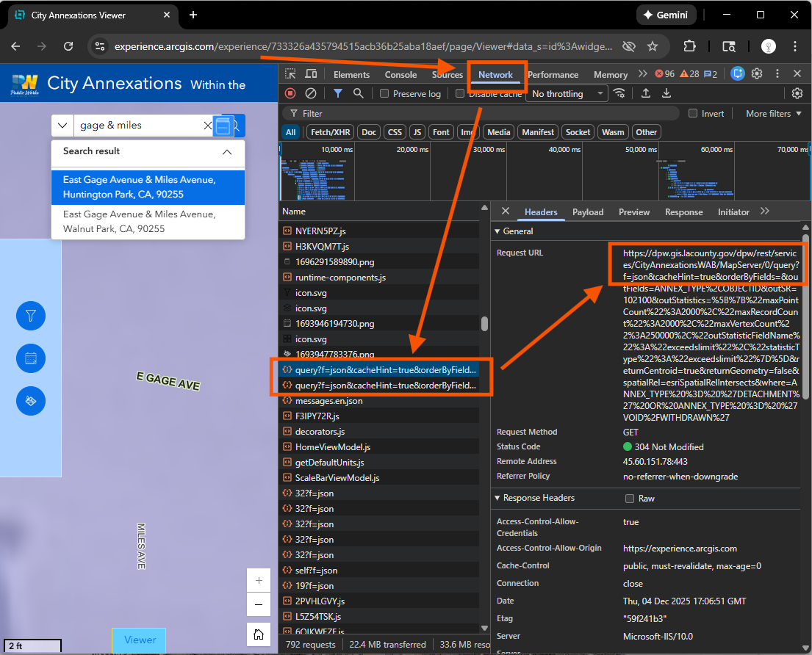The height and width of the screenshot is (655, 812).
Task: Enable the Preserve log checkbox
Action: pyautogui.click(x=384, y=94)
